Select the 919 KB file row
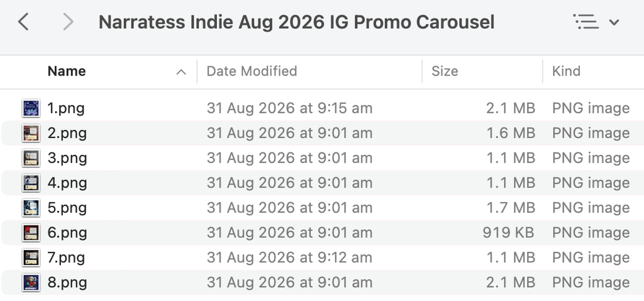 pos(322,233)
